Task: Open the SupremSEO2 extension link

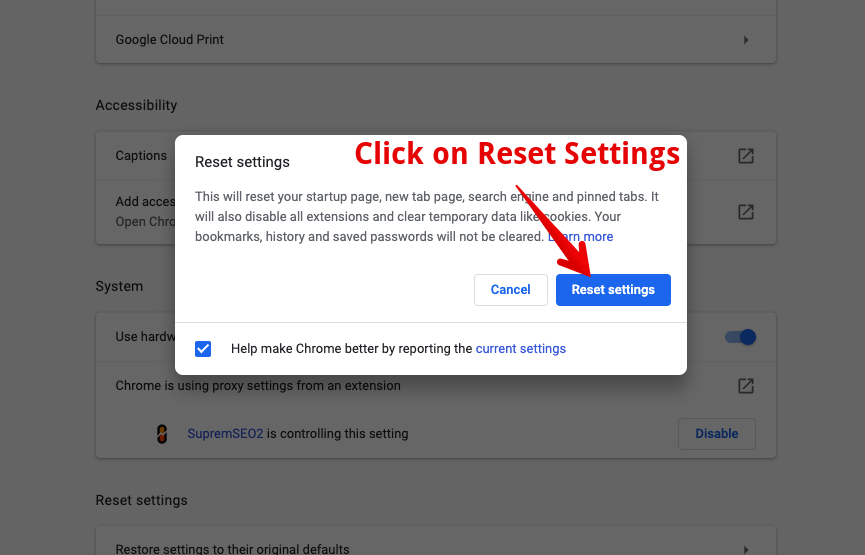Action: click(225, 434)
